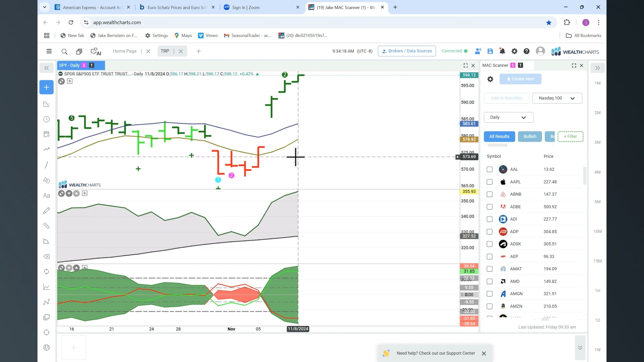Tick the ADBE checkbox
The height and width of the screenshot is (362, 644).
point(489,207)
